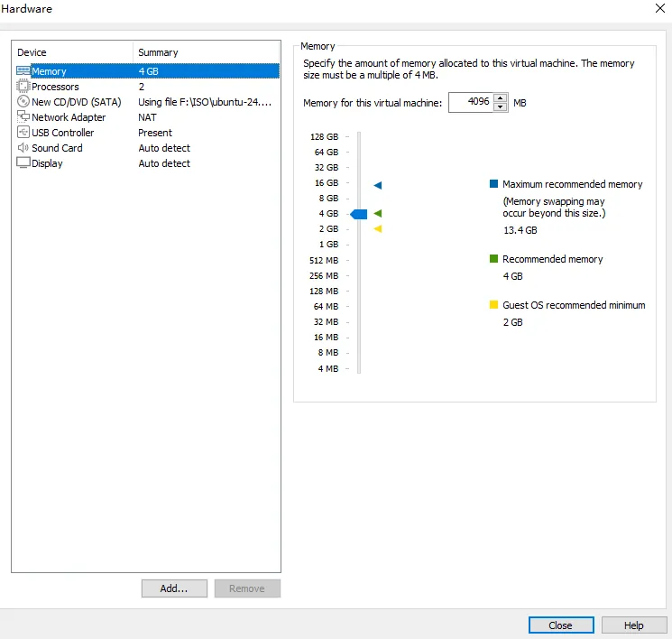This screenshot has height=639, width=672.
Task: Select the Network Adapter device row
Action: pos(147,117)
